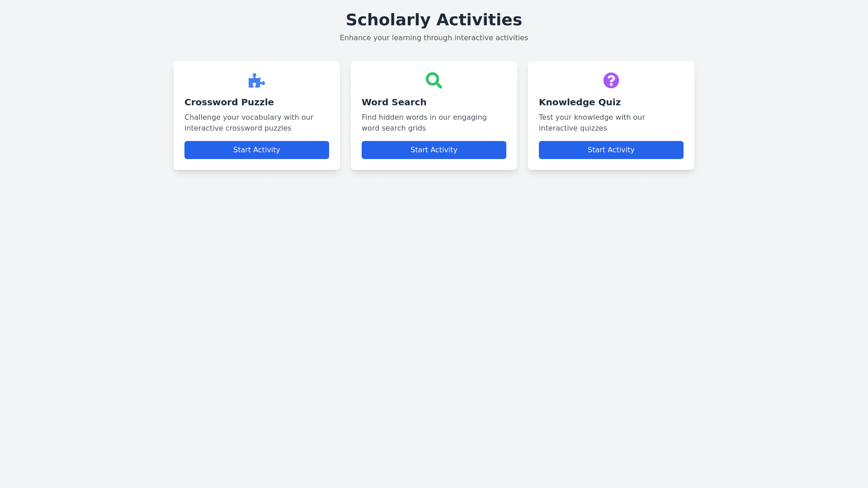Viewport: 868px width, 488px height.
Task: Click "interactive activities" in the page subtitle
Action: click(491, 38)
